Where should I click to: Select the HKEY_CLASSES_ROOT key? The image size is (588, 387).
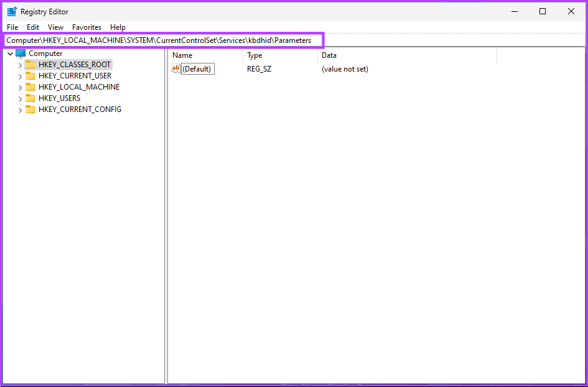(x=75, y=65)
